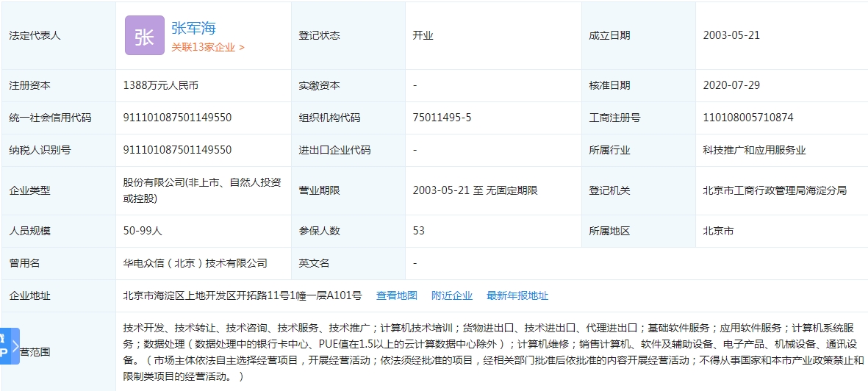
Task: Click the business registration number 110108005710874
Action: [x=747, y=118]
